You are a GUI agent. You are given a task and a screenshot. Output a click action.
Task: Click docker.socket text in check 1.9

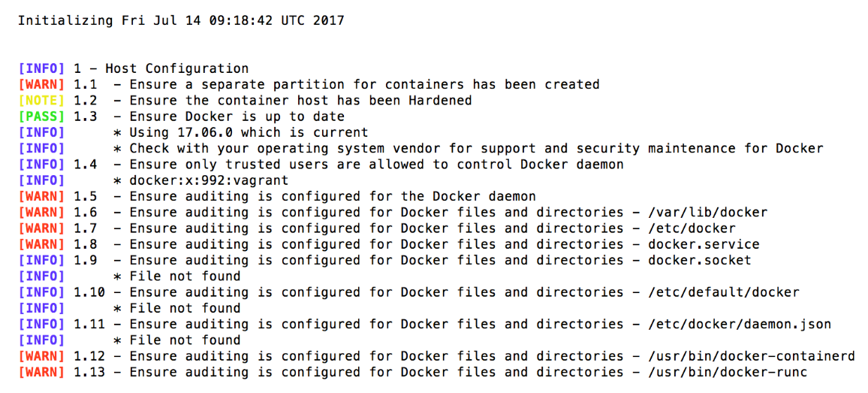tap(700, 261)
